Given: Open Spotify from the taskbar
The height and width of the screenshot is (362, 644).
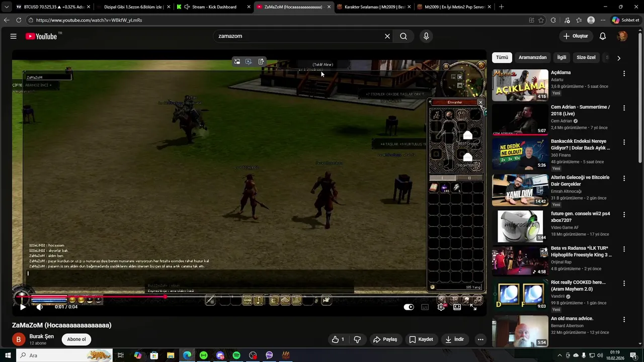Looking at the screenshot, I should [x=236, y=355].
